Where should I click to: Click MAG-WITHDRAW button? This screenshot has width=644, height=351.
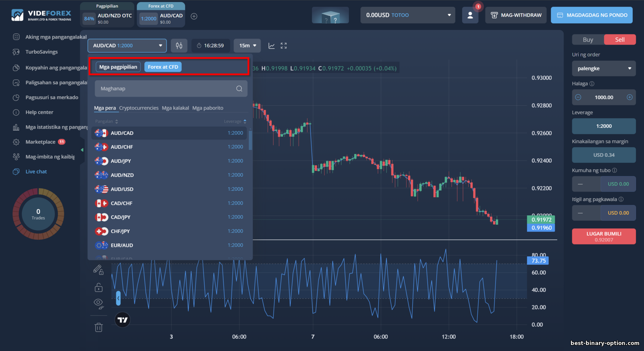[516, 15]
